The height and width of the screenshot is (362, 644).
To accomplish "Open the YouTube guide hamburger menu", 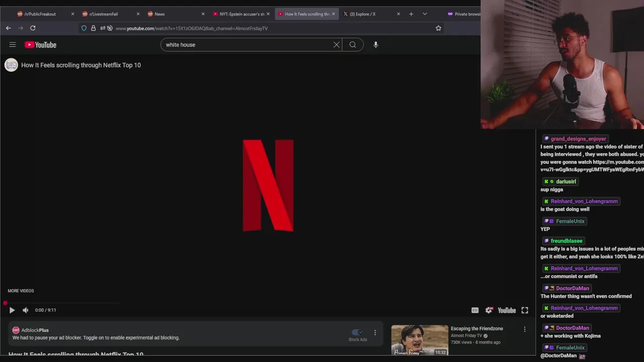I will click(13, 45).
